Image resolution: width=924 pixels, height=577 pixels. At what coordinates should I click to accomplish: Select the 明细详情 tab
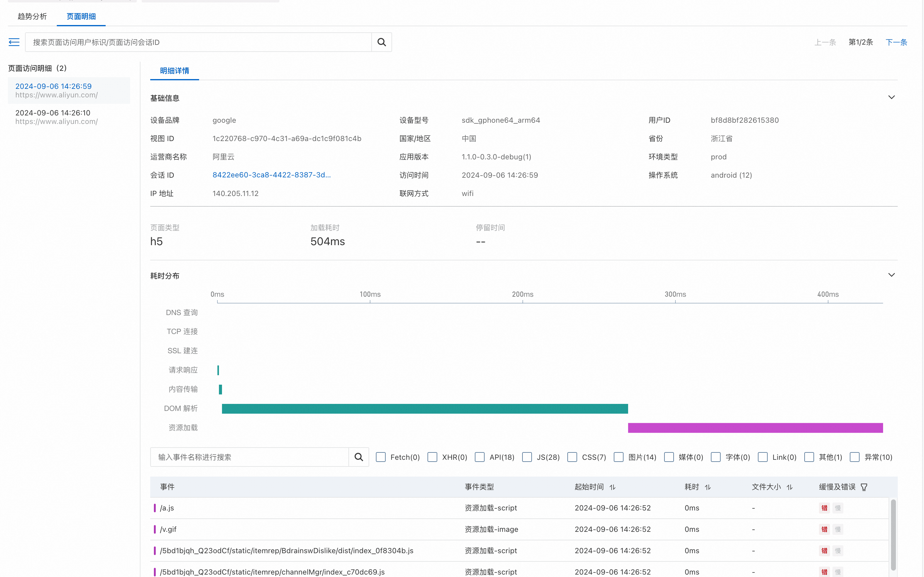(x=174, y=71)
